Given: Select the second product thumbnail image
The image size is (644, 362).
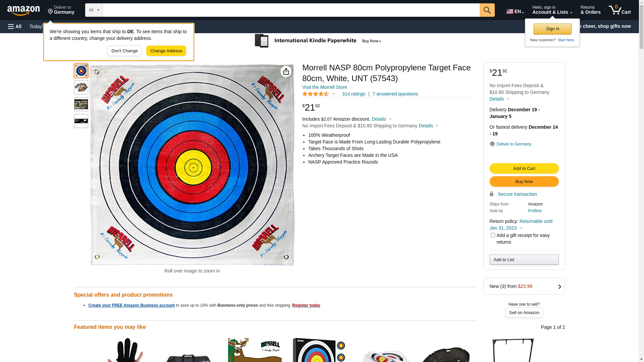Looking at the screenshot, I should [81, 87].
